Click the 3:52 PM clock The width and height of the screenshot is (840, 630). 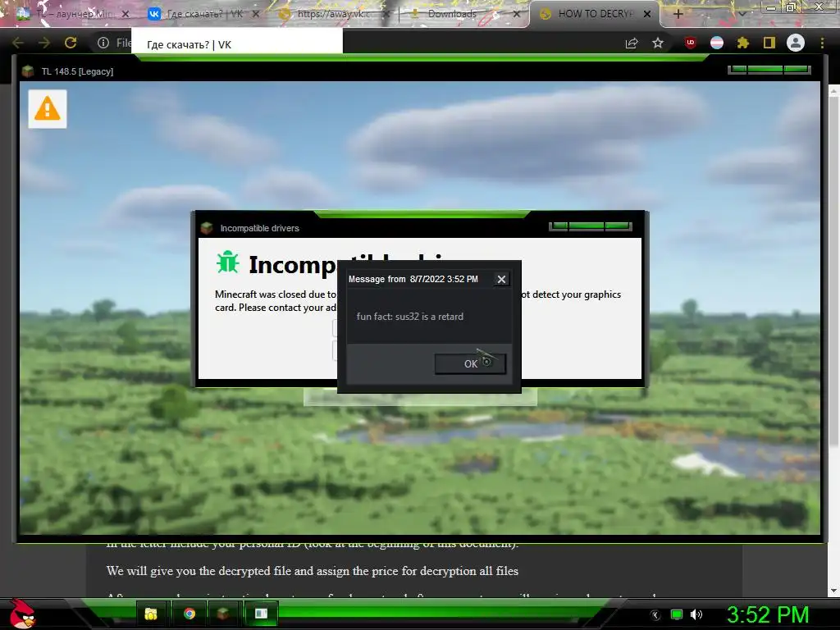767,614
